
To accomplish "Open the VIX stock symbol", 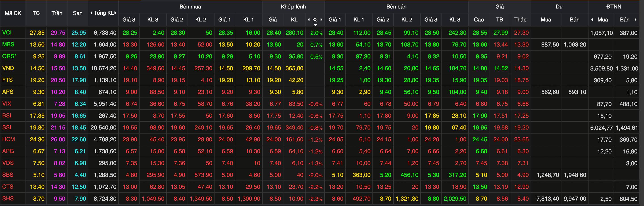I will [x=7, y=104].
